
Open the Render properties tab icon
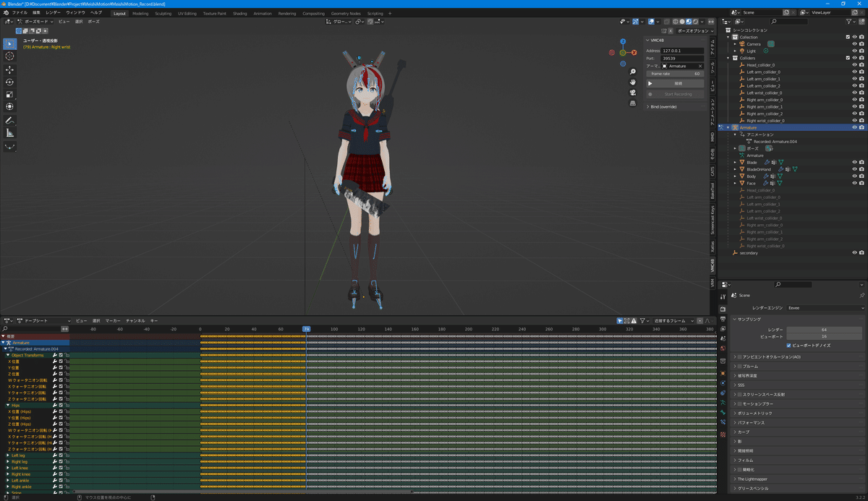723,309
